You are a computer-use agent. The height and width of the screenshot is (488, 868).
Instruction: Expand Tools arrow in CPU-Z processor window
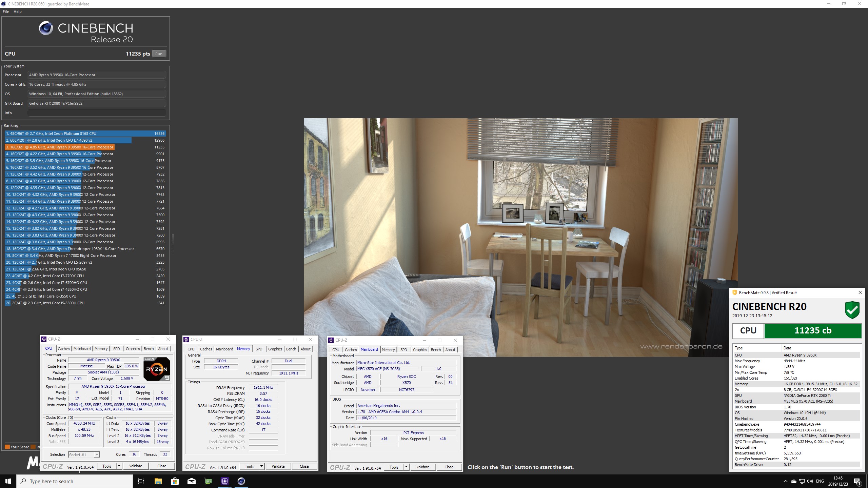point(119,466)
